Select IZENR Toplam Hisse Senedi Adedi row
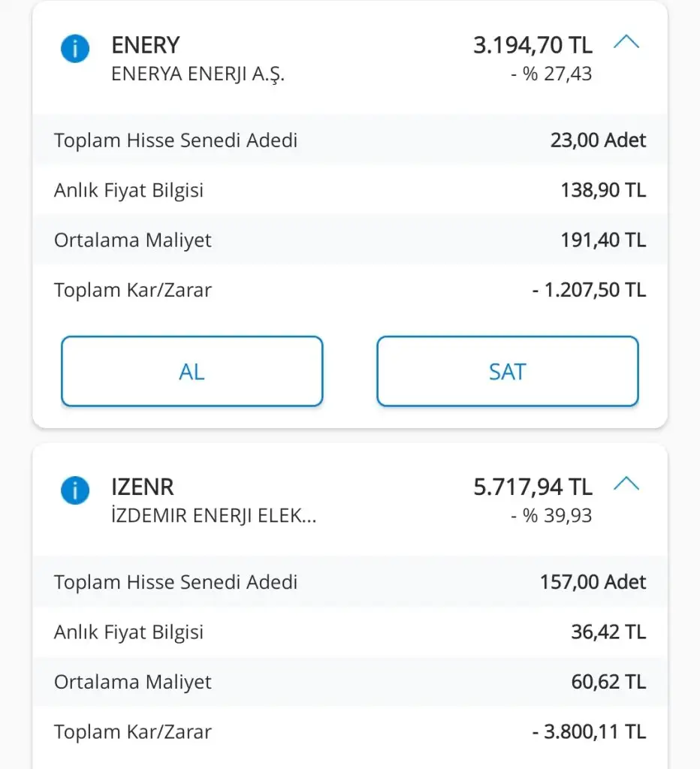700x769 pixels. click(350, 581)
